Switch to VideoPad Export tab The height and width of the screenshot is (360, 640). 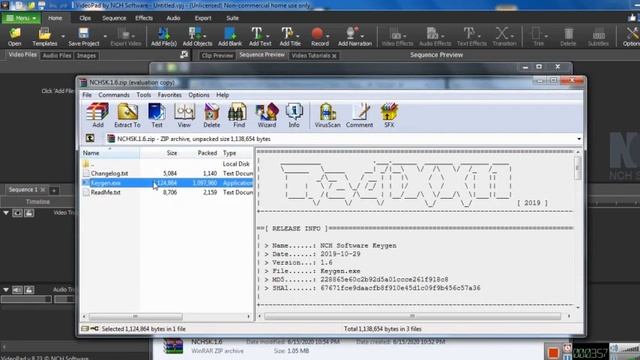pos(203,18)
